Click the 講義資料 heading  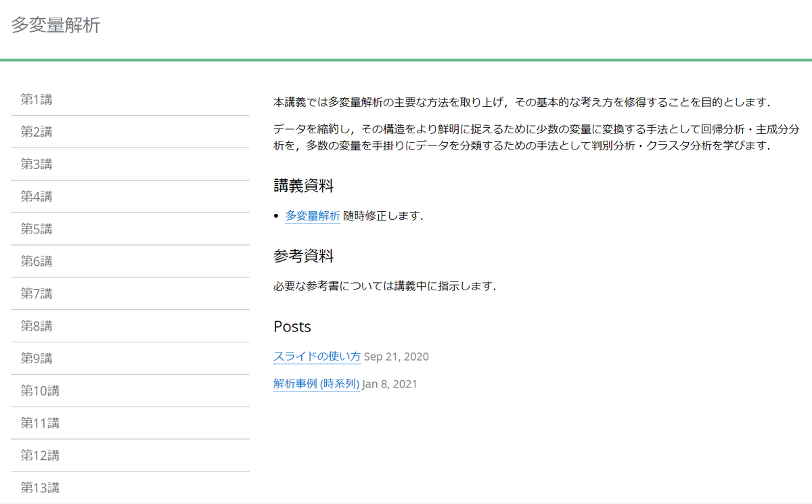click(x=304, y=185)
